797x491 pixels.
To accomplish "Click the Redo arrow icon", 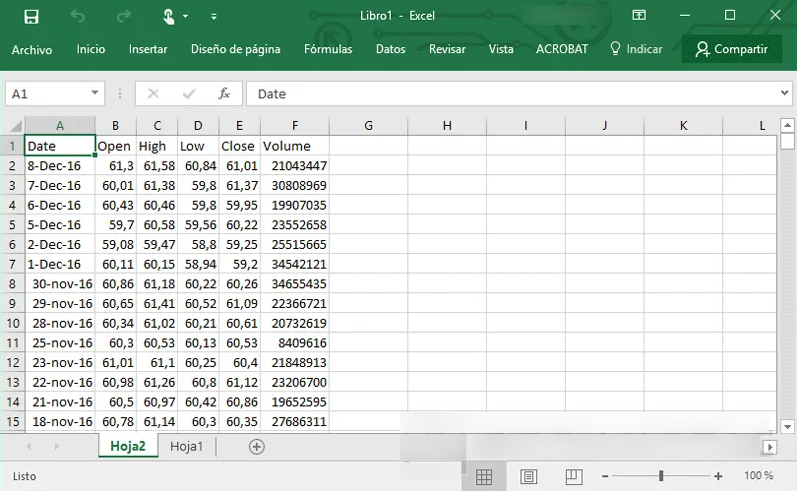I will 124,16.
